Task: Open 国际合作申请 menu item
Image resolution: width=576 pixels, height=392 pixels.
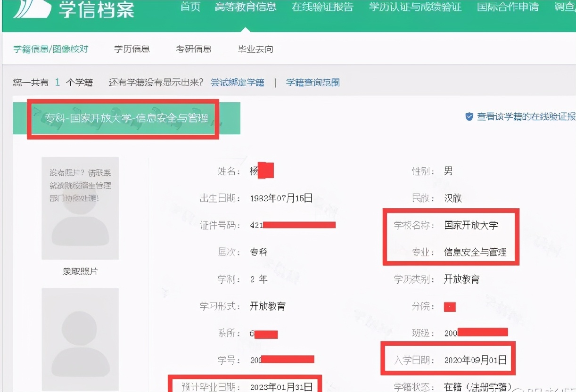Action: coord(508,7)
